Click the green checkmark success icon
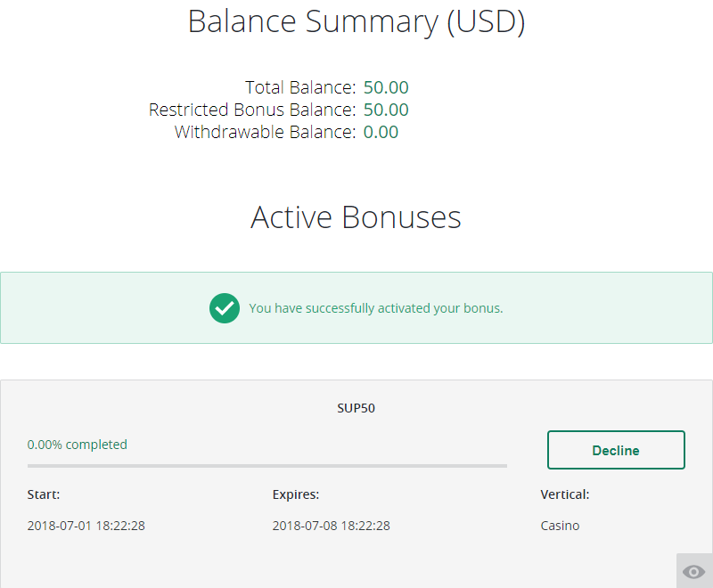The height and width of the screenshot is (588, 713). [225, 308]
